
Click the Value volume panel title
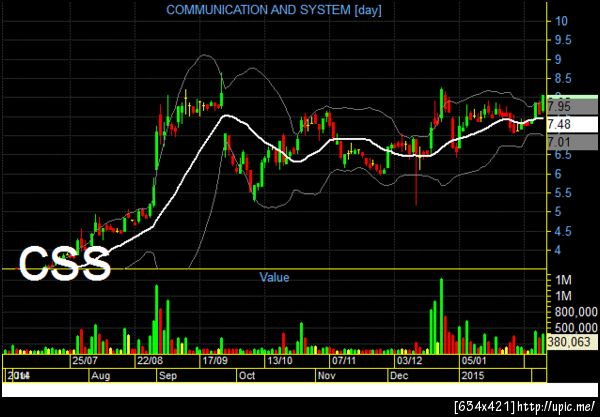click(274, 277)
